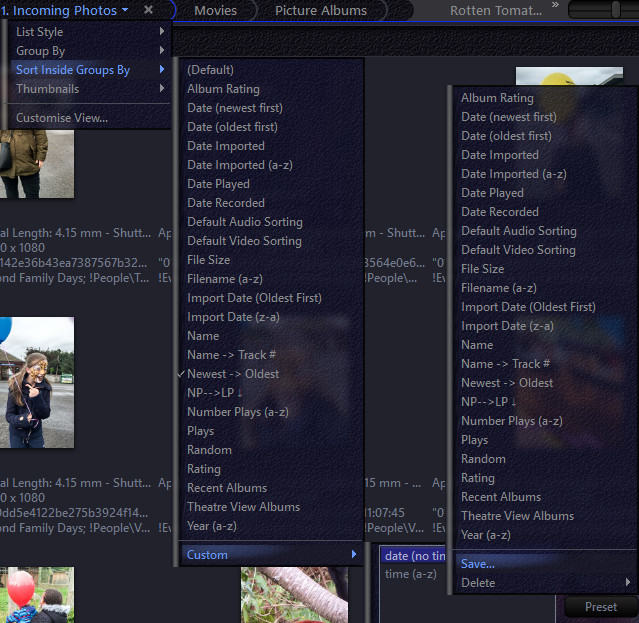Select the time (a-z) list entry

410,574
